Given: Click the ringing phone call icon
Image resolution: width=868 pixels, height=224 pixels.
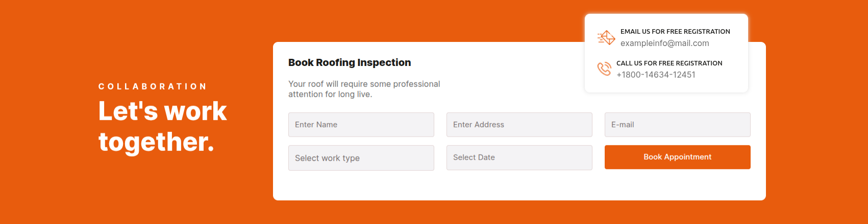Looking at the screenshot, I should click(x=604, y=69).
